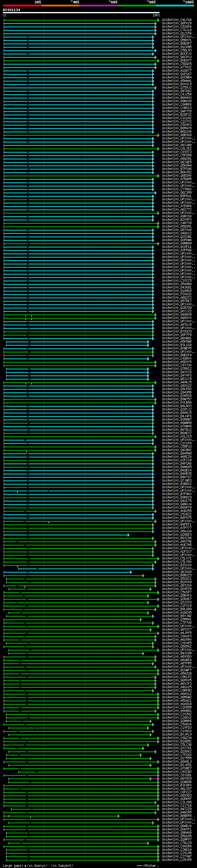Click hit label UniRef100_A4H6J5
The image size is (197, 868).
click(177, 382)
